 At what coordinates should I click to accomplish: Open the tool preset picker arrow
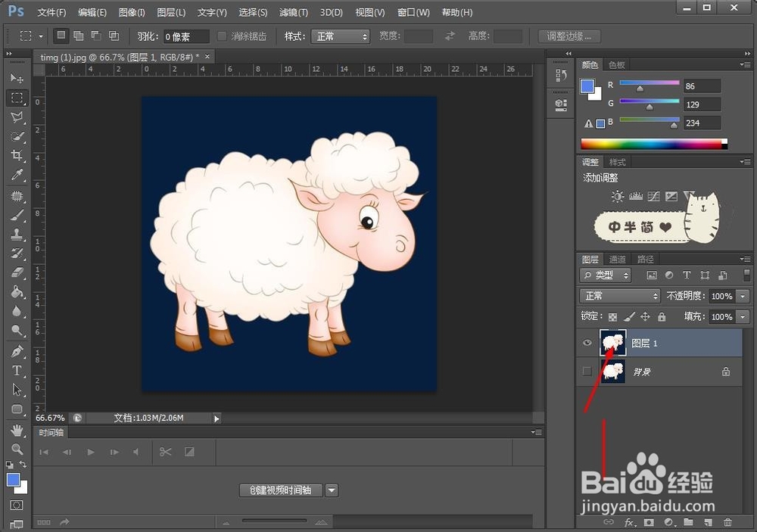[41, 36]
